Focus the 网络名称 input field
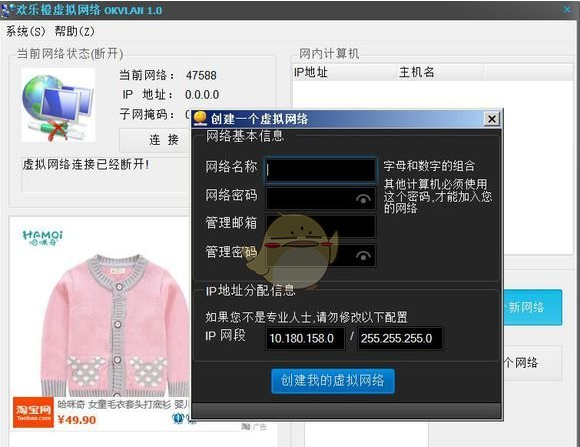 [x=321, y=170]
